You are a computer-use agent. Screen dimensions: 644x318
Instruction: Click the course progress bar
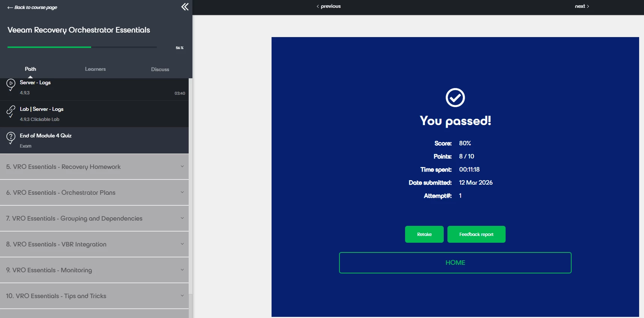[x=82, y=47]
